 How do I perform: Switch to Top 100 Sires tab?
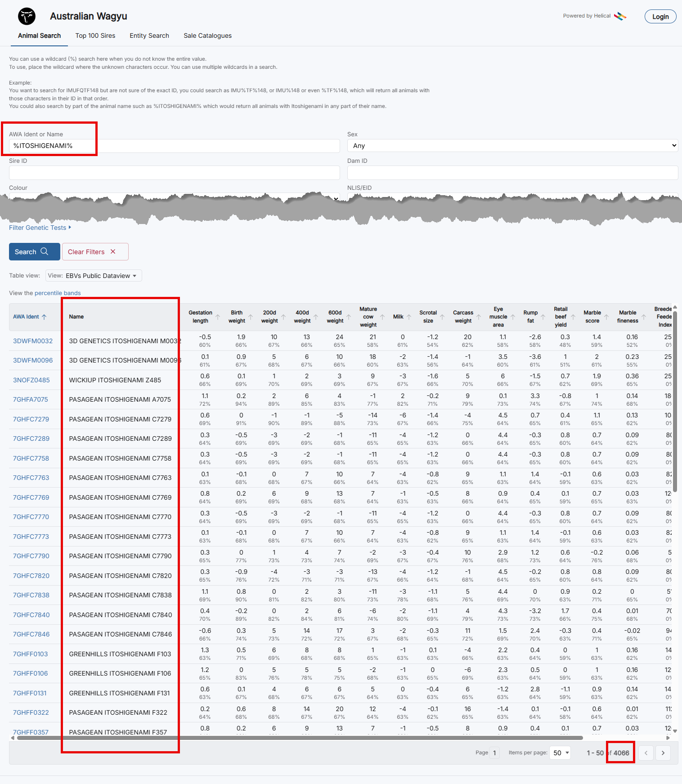(95, 36)
